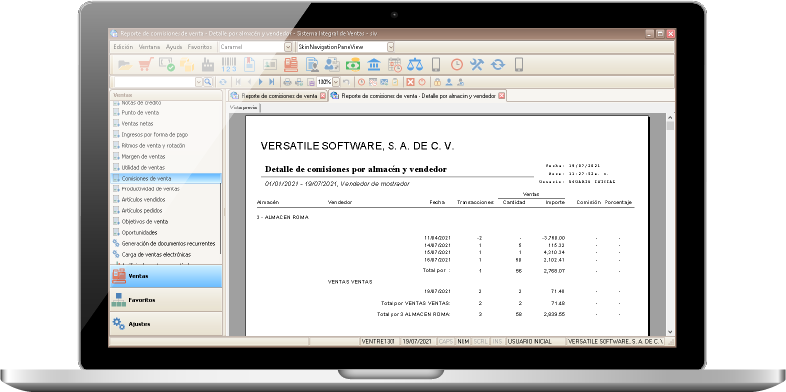Screen dimensions: 786x392
Task: Open the Edición menu
Action: pos(123,47)
